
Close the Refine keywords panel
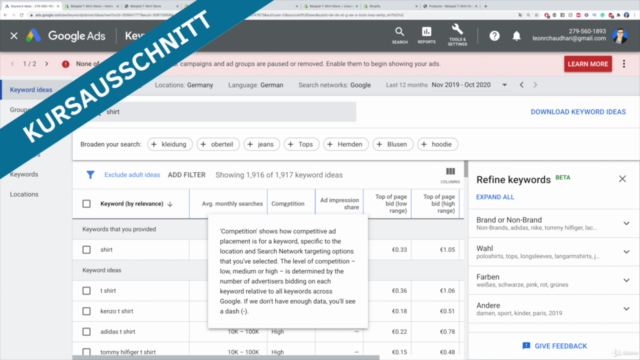tap(622, 179)
